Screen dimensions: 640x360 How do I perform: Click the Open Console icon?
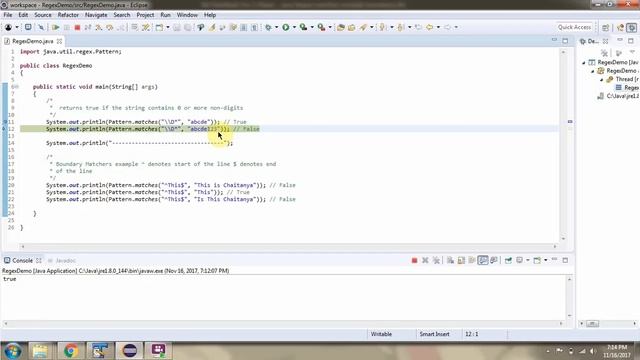[x=537, y=260]
